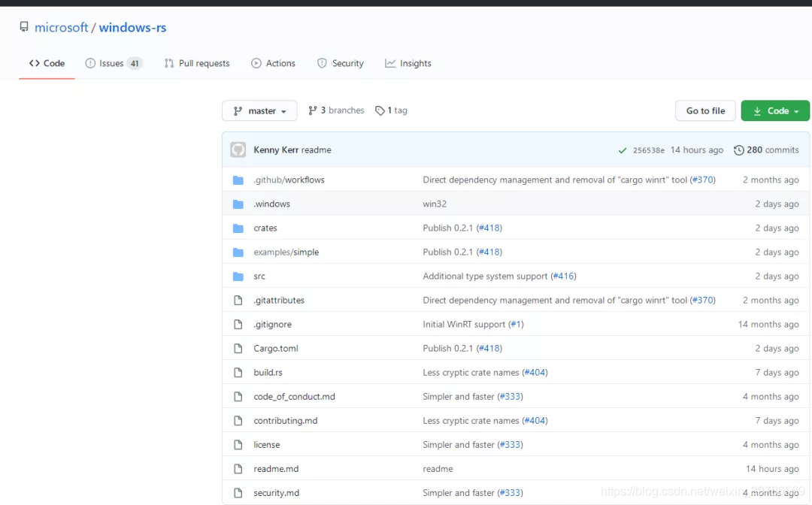Click the file icon for .gitignore
Viewport: 812px width, 505px height.
coord(238,325)
